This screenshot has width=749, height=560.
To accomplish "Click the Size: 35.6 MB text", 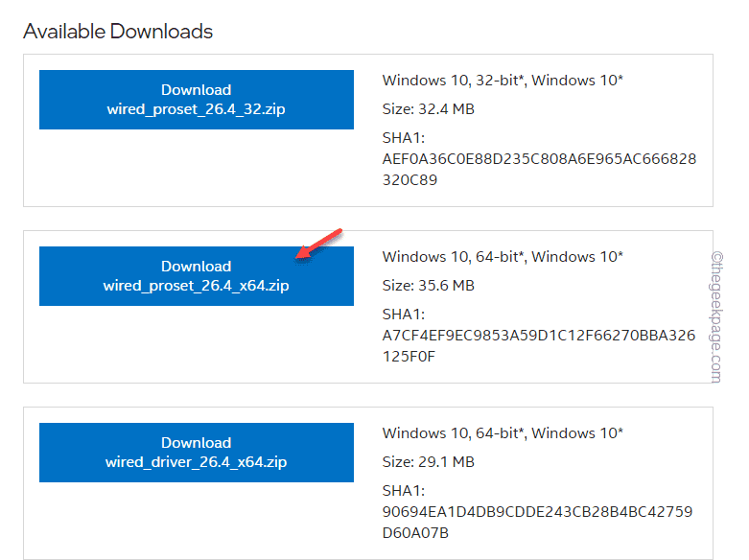I will [428, 286].
